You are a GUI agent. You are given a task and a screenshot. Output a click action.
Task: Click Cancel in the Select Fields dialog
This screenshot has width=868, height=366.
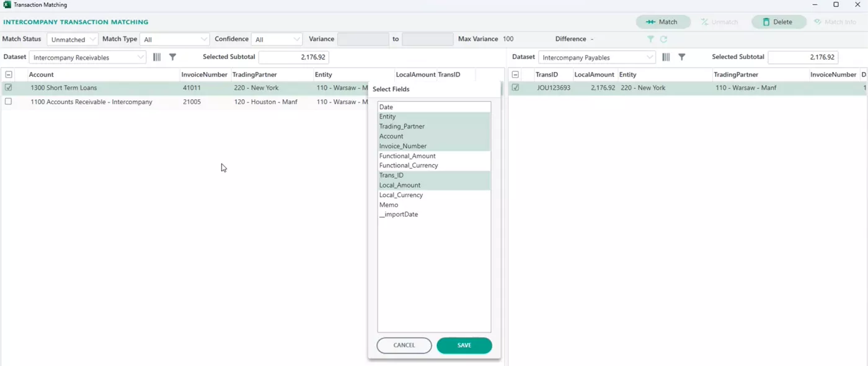click(x=404, y=346)
